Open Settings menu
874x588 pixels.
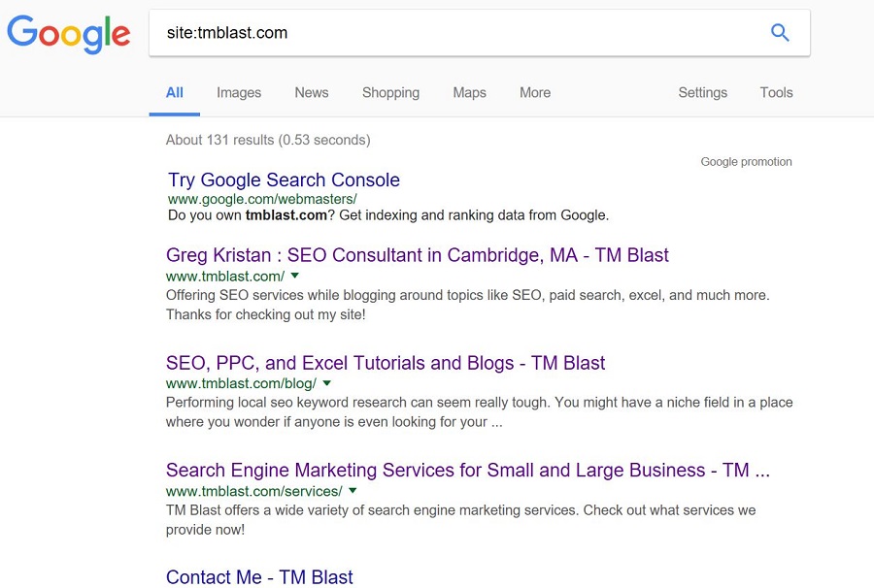pos(703,93)
